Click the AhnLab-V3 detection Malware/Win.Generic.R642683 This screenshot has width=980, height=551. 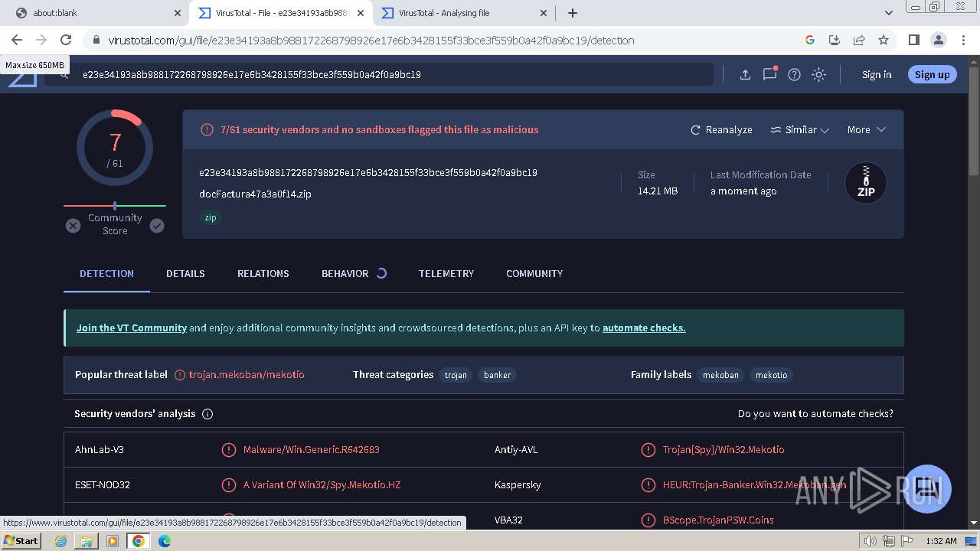pyautogui.click(x=311, y=450)
